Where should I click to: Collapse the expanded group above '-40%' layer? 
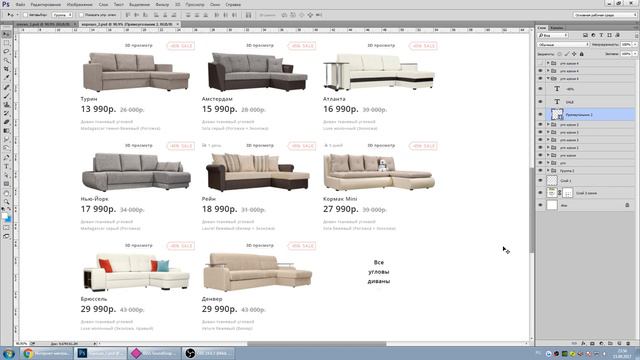(548, 78)
